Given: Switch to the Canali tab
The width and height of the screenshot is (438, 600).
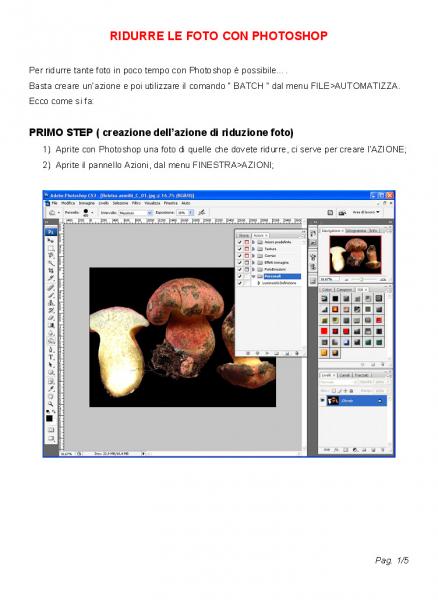Looking at the screenshot, I should tap(344, 375).
